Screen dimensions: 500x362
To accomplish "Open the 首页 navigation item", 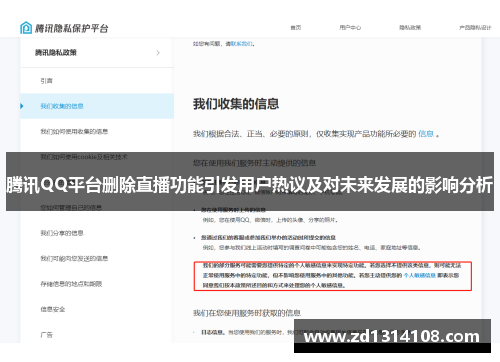I will (x=296, y=28).
